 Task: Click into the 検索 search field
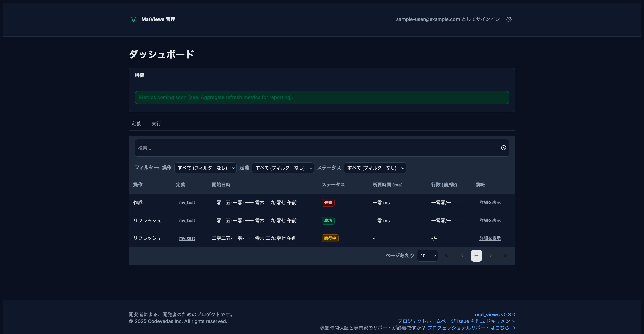[302, 148]
